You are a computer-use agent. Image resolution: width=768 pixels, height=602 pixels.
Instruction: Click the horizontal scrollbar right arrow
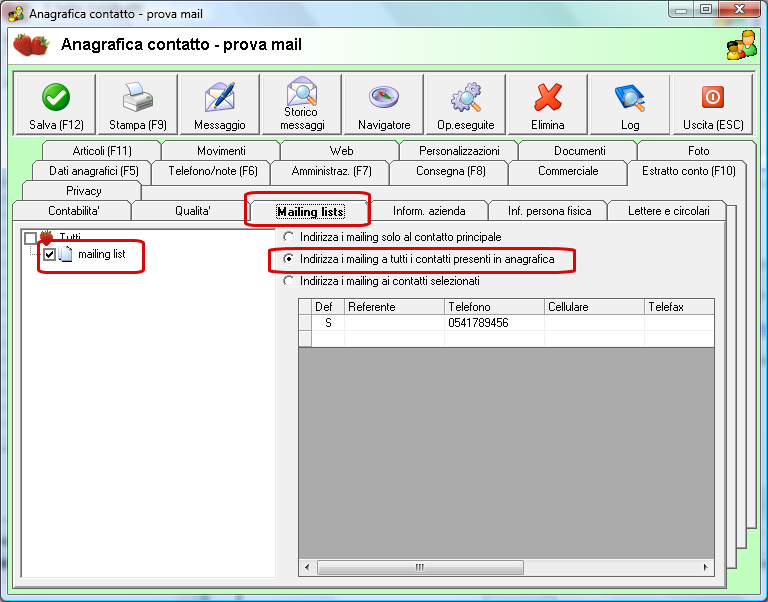tap(705, 567)
